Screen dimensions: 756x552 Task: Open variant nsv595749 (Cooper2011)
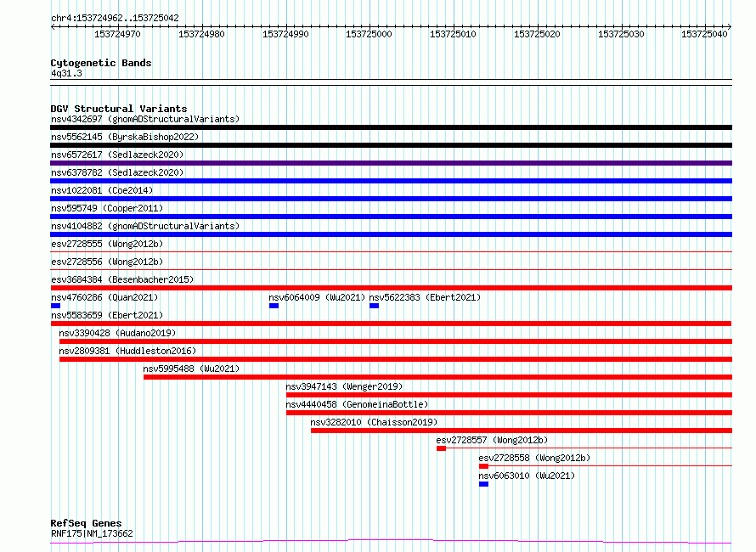click(x=107, y=208)
